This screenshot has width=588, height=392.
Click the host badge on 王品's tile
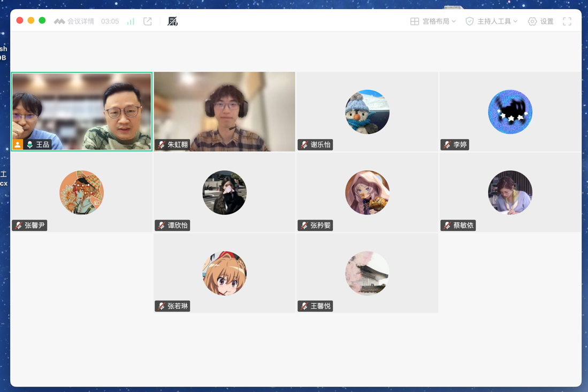18,144
